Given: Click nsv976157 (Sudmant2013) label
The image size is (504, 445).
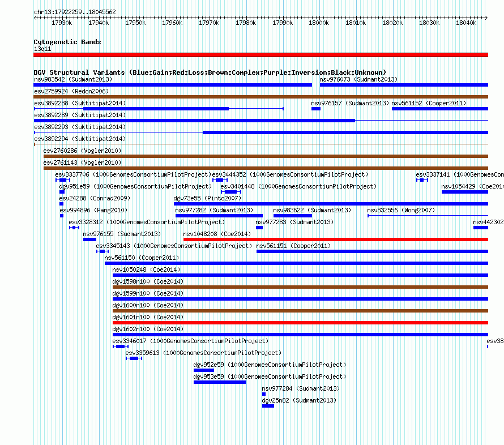Looking at the screenshot, I should [x=350, y=103].
